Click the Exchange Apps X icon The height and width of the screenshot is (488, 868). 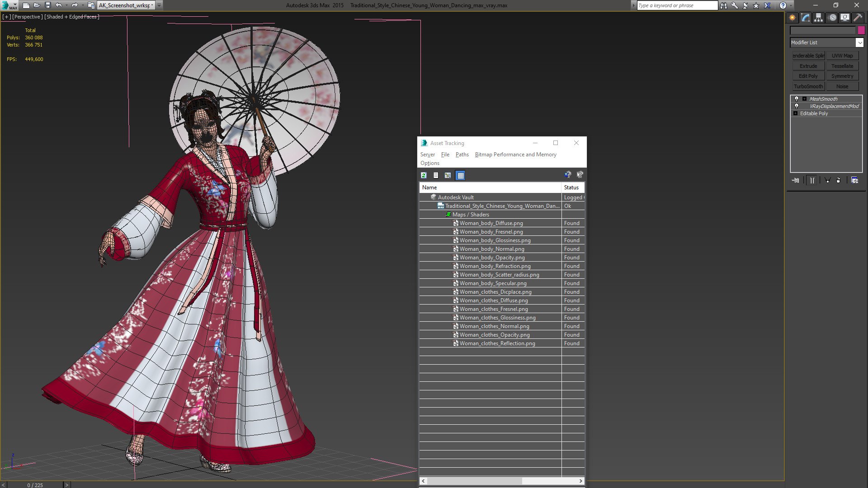pyautogui.click(x=767, y=5)
